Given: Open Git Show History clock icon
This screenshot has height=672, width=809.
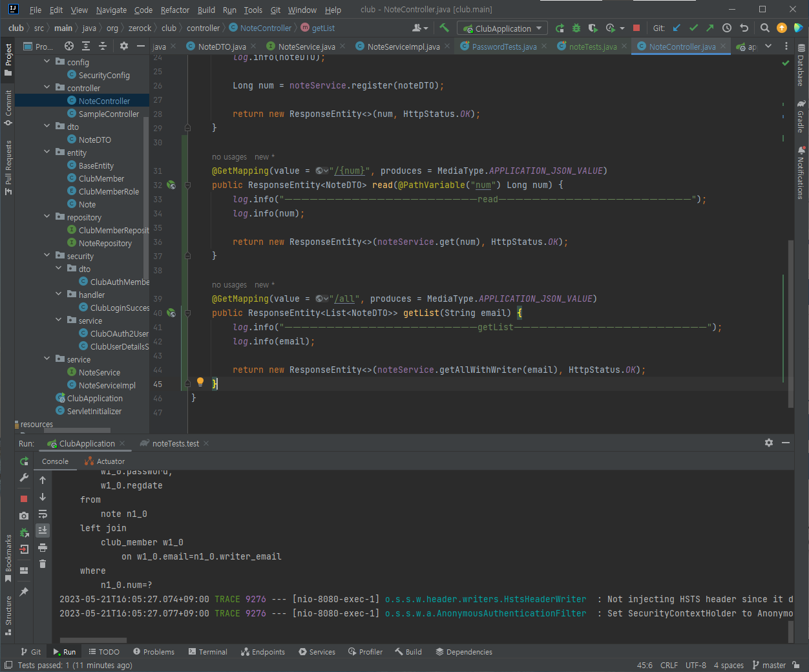Looking at the screenshot, I should point(727,28).
